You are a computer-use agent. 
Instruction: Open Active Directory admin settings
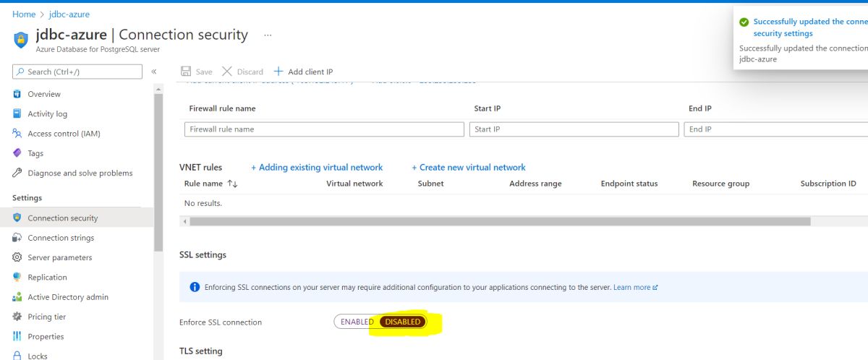[68, 297]
